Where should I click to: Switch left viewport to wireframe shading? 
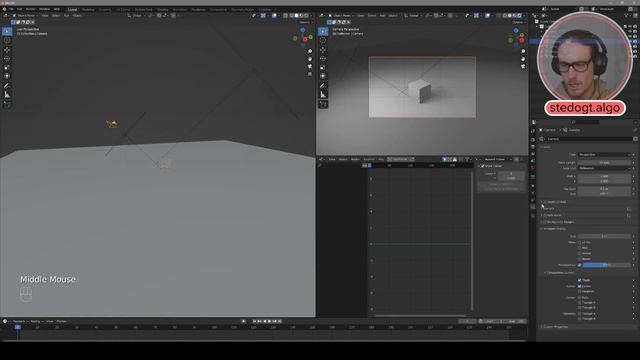click(291, 16)
